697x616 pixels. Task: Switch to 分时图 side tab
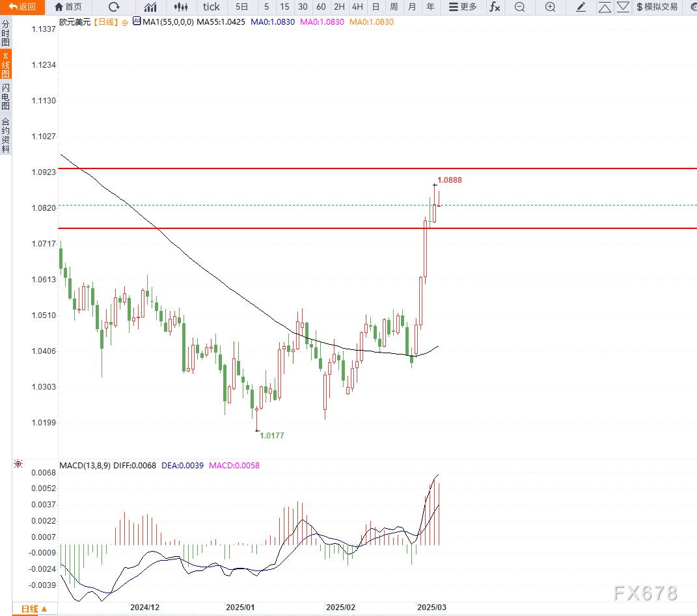click(x=5, y=33)
